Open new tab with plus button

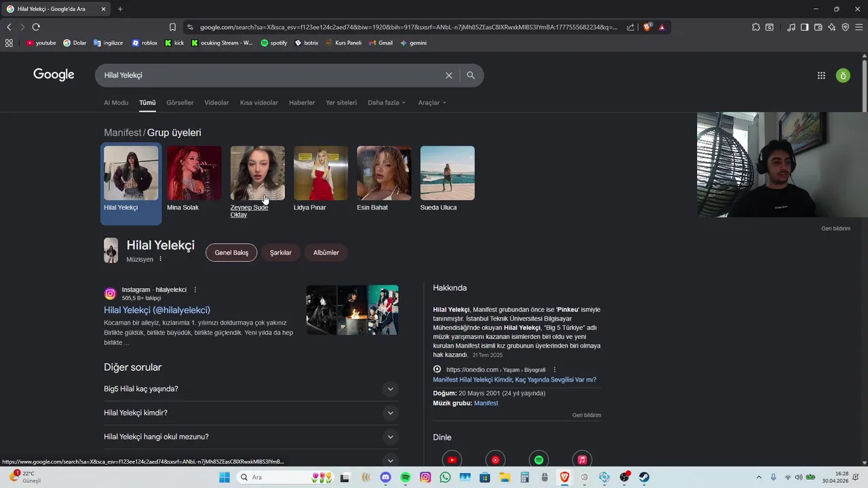120,9
